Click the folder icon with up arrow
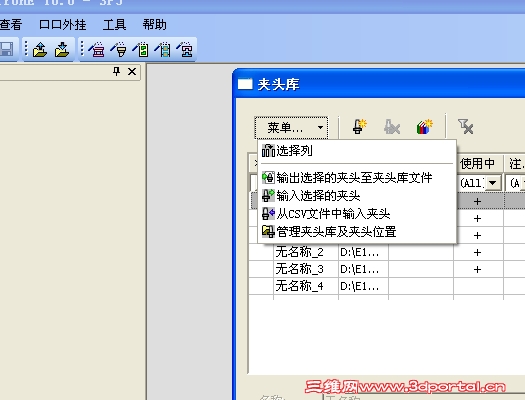 coord(40,50)
